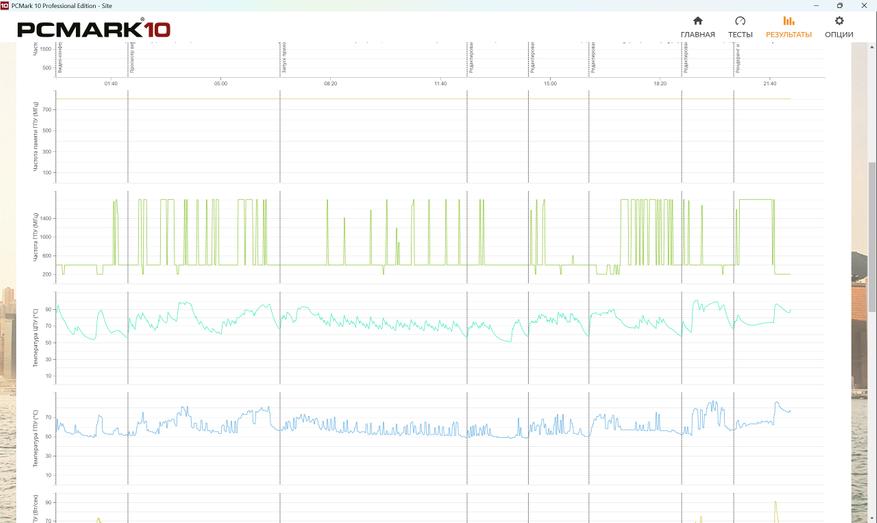Go to the home page via house icon

point(697,21)
